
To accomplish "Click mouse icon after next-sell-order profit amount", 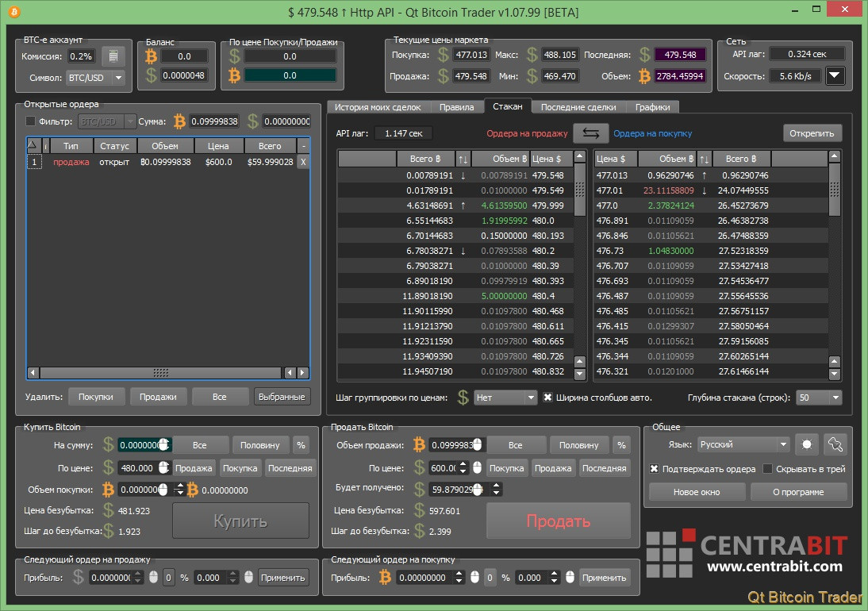I will click(153, 577).
